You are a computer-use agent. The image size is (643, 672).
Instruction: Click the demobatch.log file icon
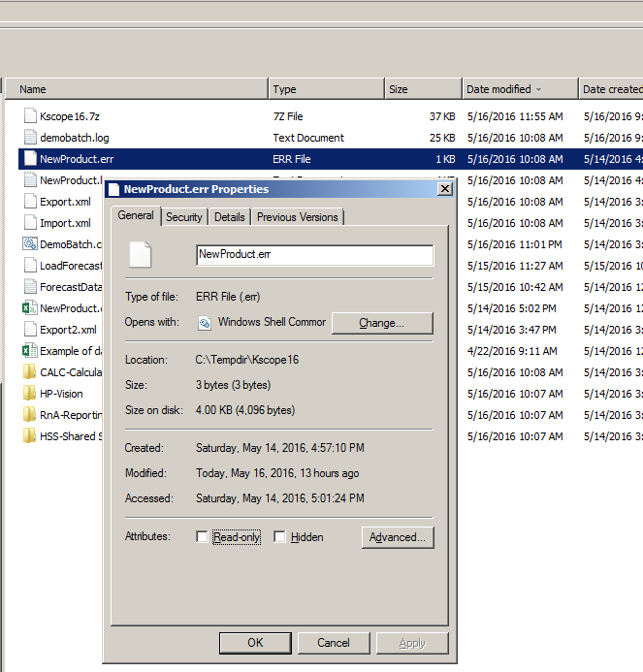(30, 137)
